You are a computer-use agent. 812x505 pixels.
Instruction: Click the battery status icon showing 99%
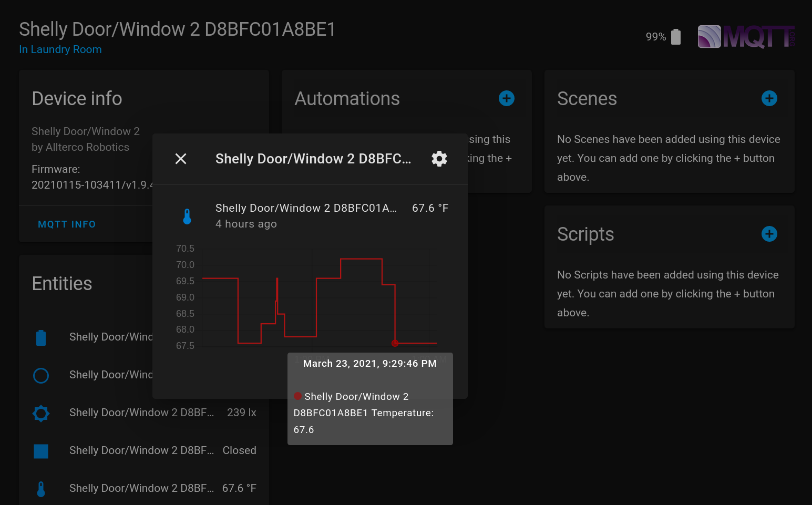click(674, 36)
